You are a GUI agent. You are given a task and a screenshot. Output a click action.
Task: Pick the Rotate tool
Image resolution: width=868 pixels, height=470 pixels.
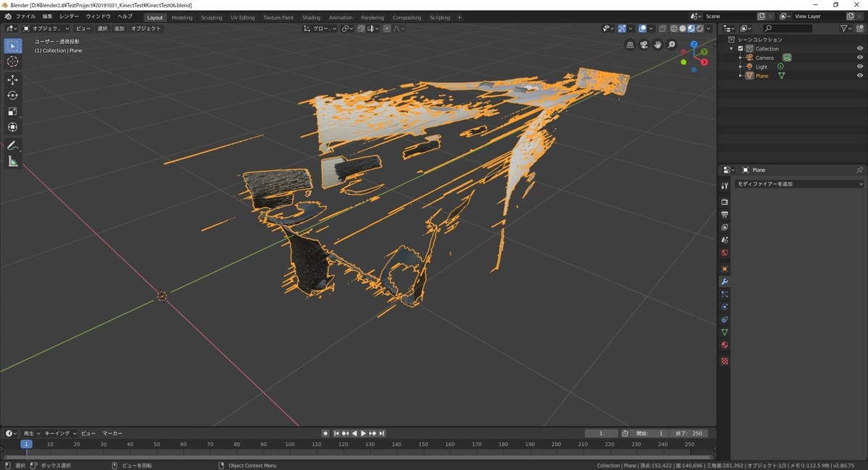point(12,95)
